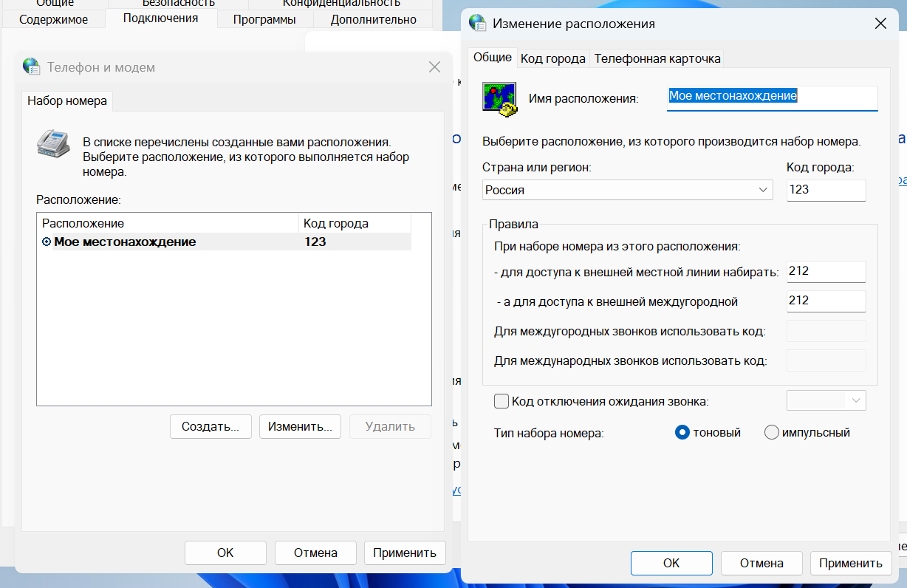Select тоновый dialing type
This screenshot has height=588, width=907.
tap(682, 433)
